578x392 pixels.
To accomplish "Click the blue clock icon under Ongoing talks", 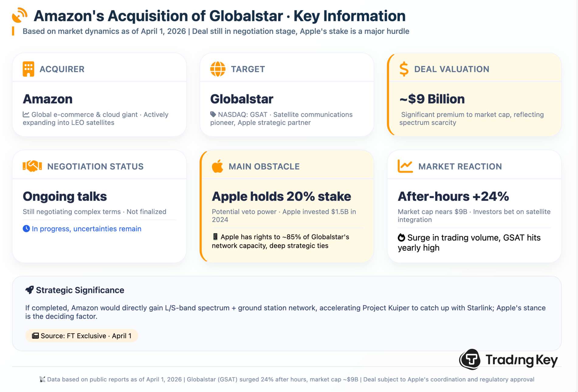I will pyautogui.click(x=26, y=229).
